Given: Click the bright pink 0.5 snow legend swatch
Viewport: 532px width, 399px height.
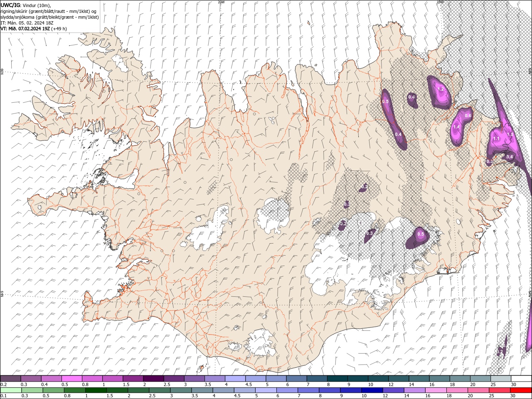Looking at the screenshot, I should coord(72,379).
